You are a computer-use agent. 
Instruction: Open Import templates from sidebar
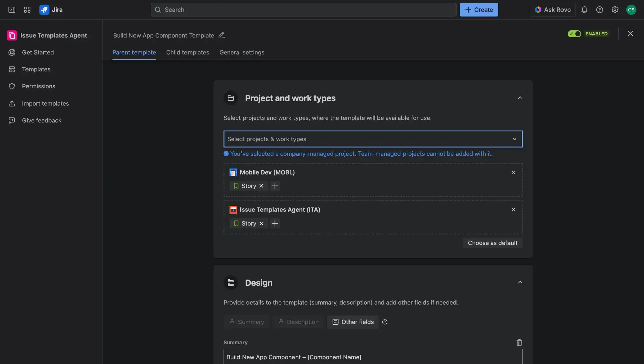[x=45, y=103]
